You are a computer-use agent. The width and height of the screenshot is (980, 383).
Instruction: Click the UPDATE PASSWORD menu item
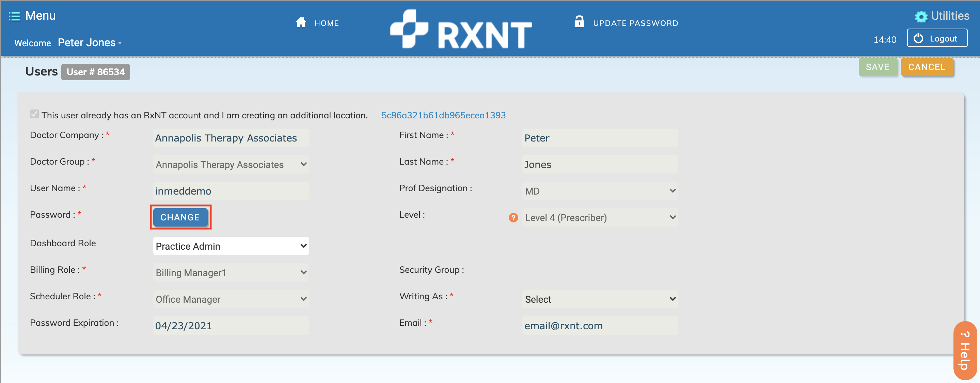pos(636,23)
